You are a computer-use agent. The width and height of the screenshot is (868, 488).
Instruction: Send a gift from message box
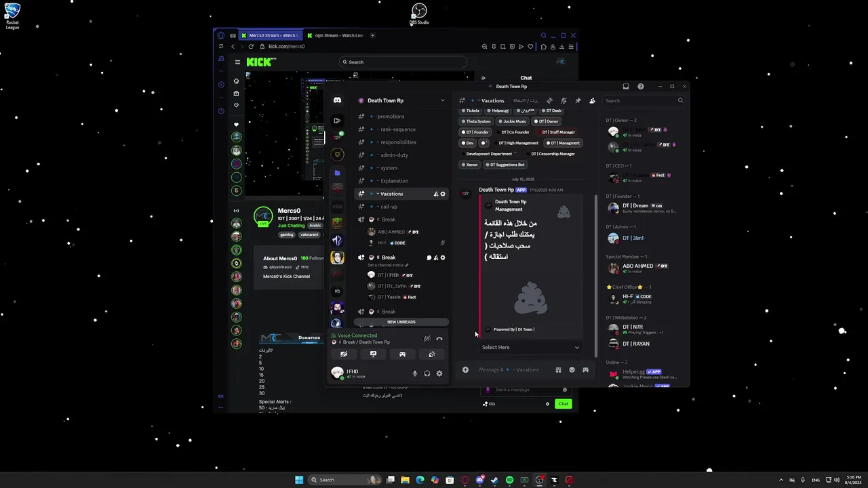click(558, 369)
